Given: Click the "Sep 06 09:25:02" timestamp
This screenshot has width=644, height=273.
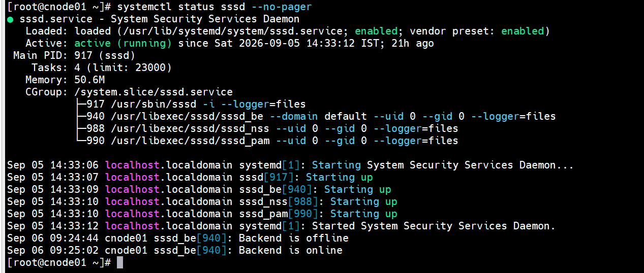Looking at the screenshot, I should (x=53, y=250).
